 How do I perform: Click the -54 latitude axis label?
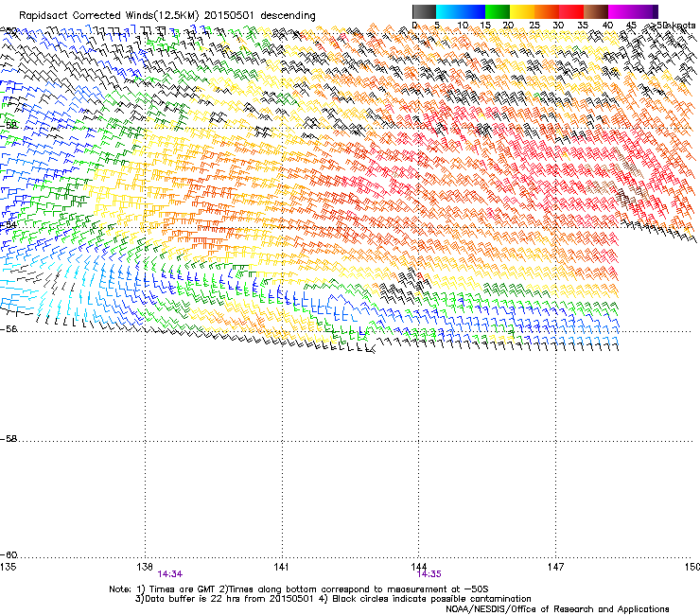pyautogui.click(x=9, y=225)
